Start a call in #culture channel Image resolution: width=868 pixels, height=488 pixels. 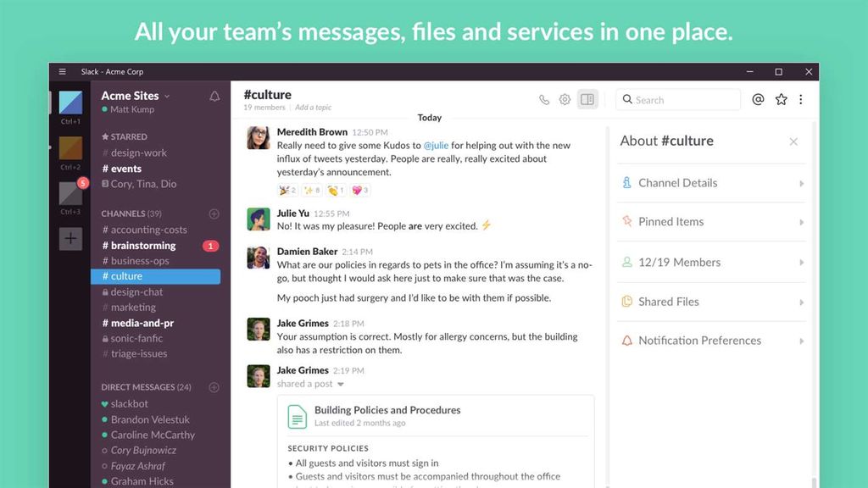coord(543,99)
